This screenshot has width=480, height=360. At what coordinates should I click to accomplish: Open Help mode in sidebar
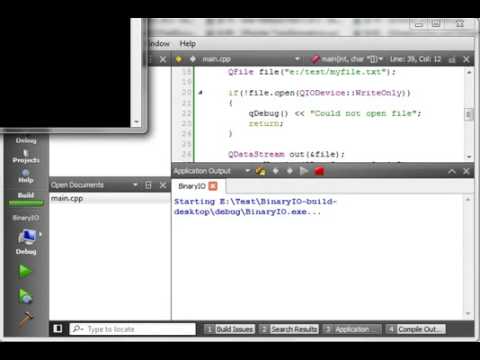(26, 176)
